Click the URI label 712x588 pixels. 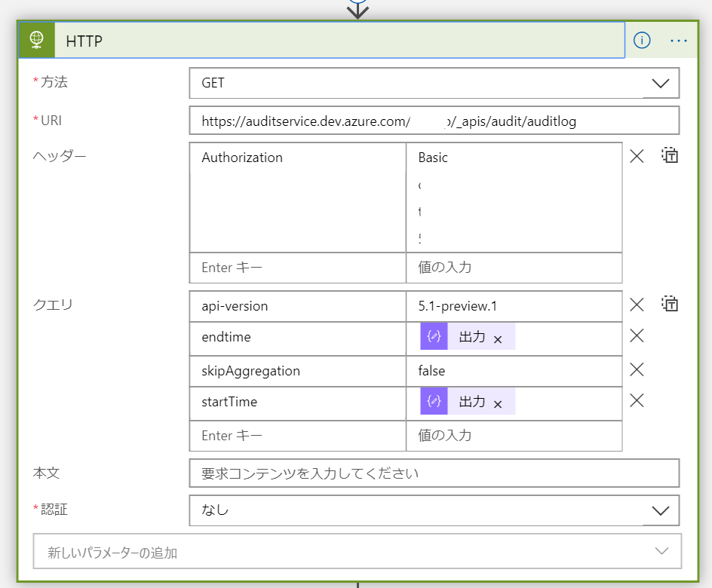(x=51, y=120)
